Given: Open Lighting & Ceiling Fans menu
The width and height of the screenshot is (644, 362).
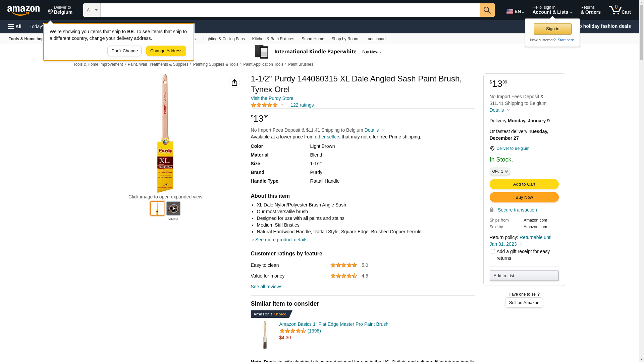Looking at the screenshot, I should [x=224, y=39].
